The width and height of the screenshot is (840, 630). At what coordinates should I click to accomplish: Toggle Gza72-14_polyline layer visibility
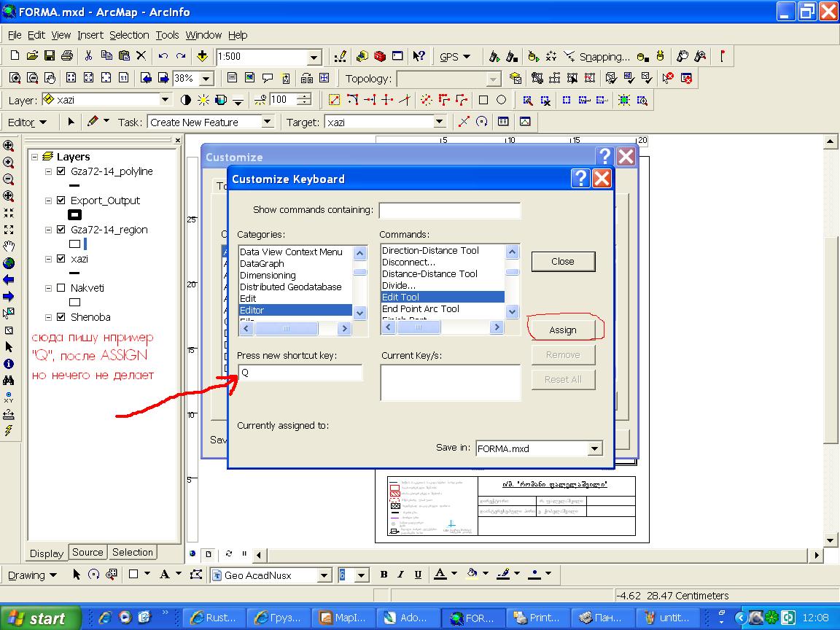tap(61, 171)
